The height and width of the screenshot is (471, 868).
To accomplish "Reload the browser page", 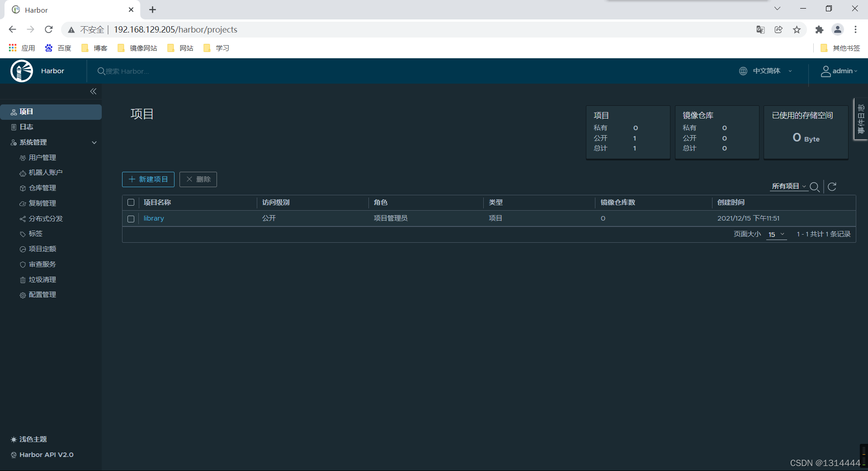I will 49,29.
